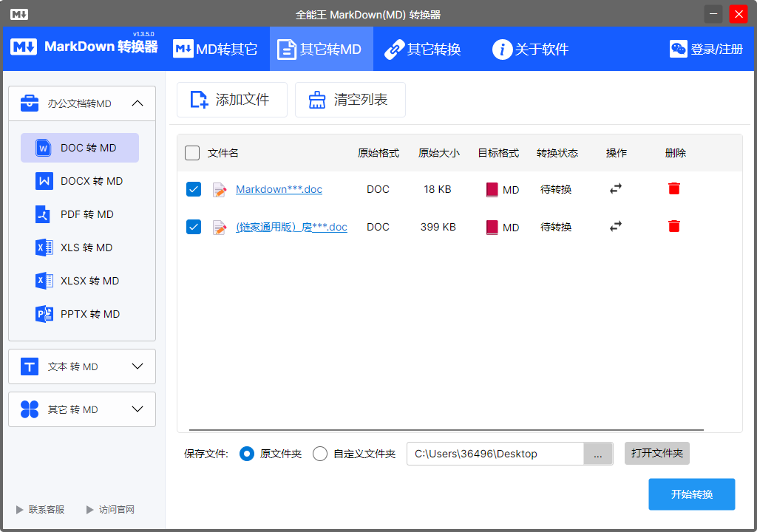The width and height of the screenshot is (757, 532).
Task: Click the four-dot icon of 其它 转 MD
Action: point(30,409)
